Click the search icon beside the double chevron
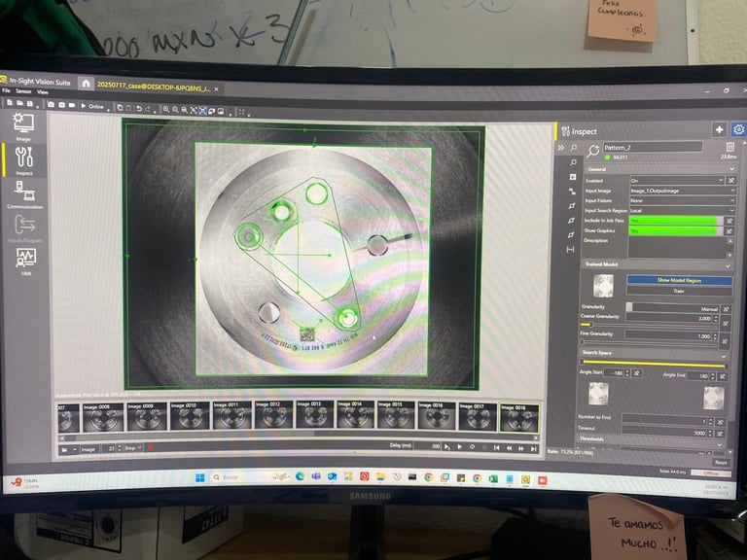The image size is (747, 560). [x=574, y=148]
